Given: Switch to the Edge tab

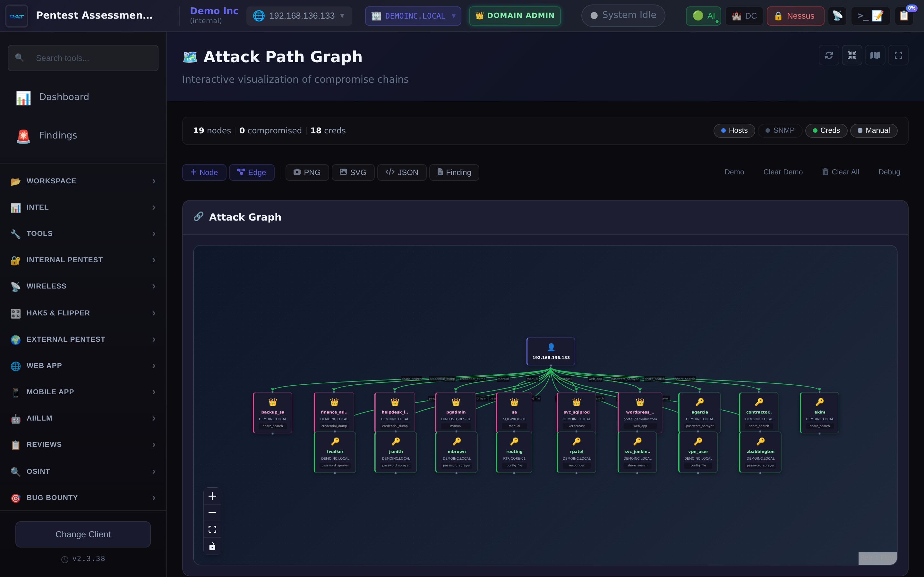Looking at the screenshot, I should click(252, 172).
